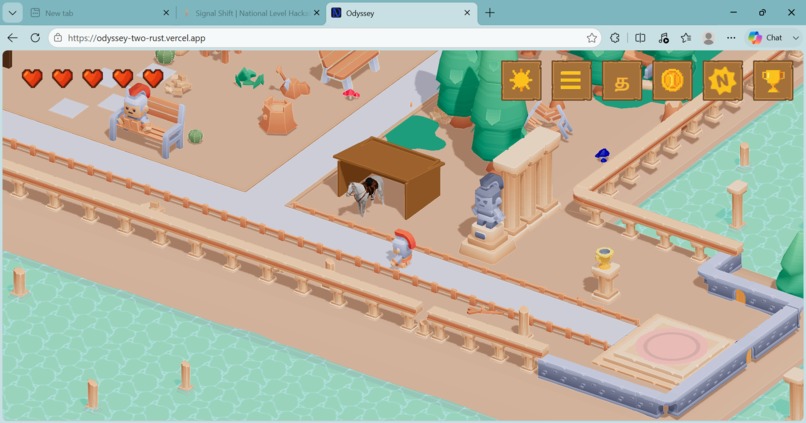Bookmark page with the star icon
The width and height of the screenshot is (806, 423).
[x=592, y=38]
